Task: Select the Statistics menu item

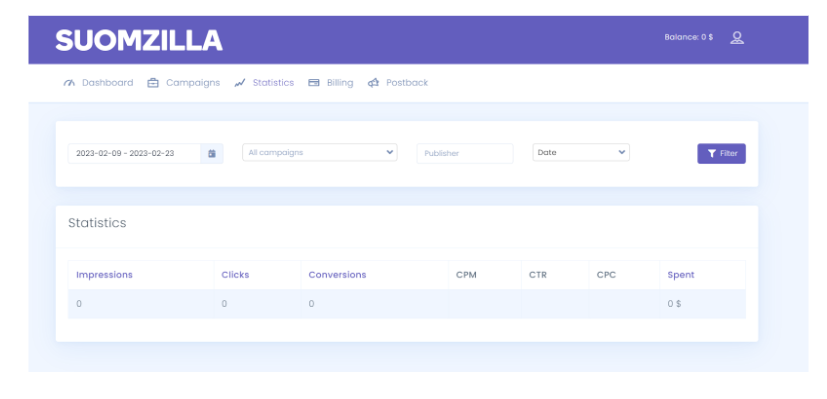Action: coord(273,83)
